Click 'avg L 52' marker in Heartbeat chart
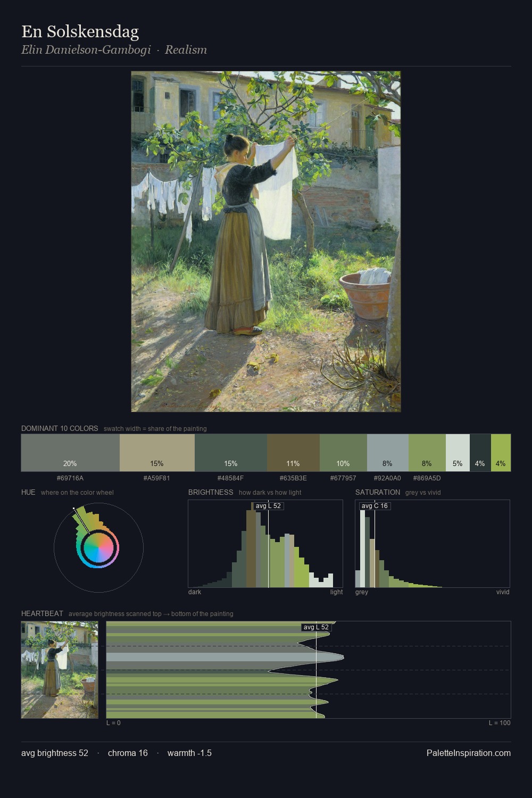The height and width of the screenshot is (798, 532). click(316, 627)
